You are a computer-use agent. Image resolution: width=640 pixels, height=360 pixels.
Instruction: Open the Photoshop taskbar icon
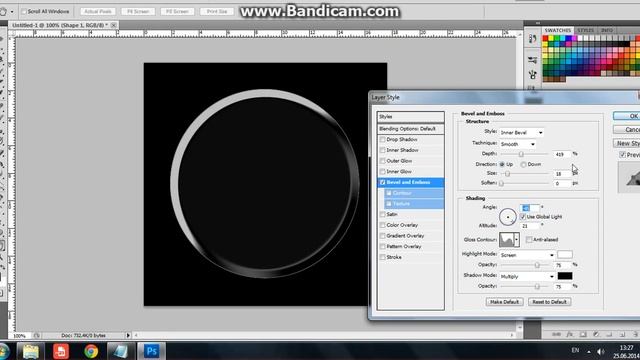pos(151,351)
